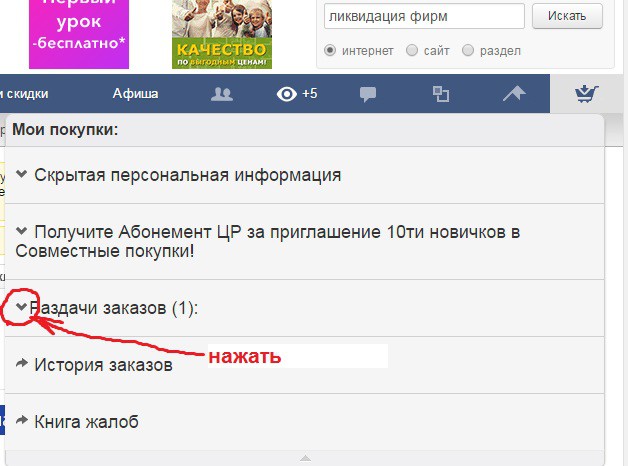Open the friends icon in navigation bar
This screenshot has width=628, height=466.
(x=221, y=94)
